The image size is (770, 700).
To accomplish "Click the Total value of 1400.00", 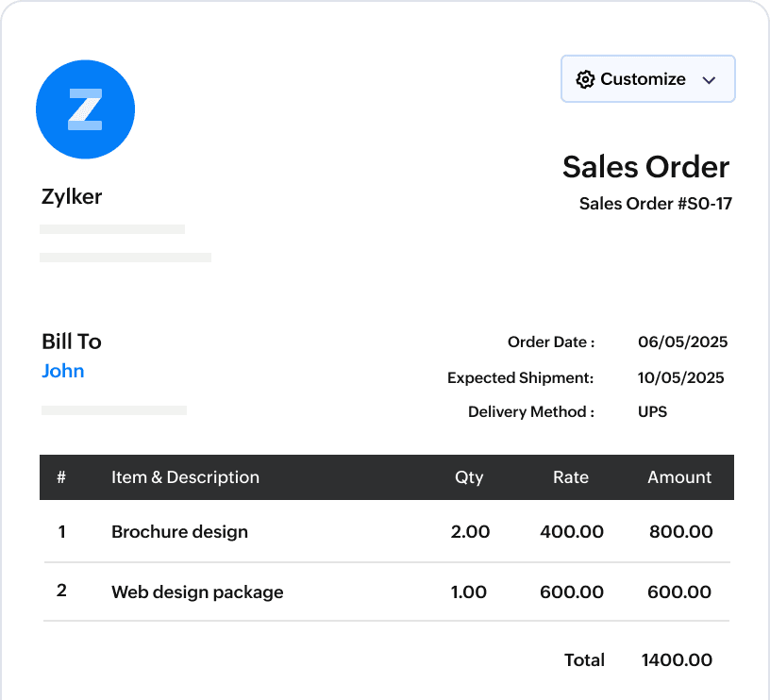I will pos(677,660).
